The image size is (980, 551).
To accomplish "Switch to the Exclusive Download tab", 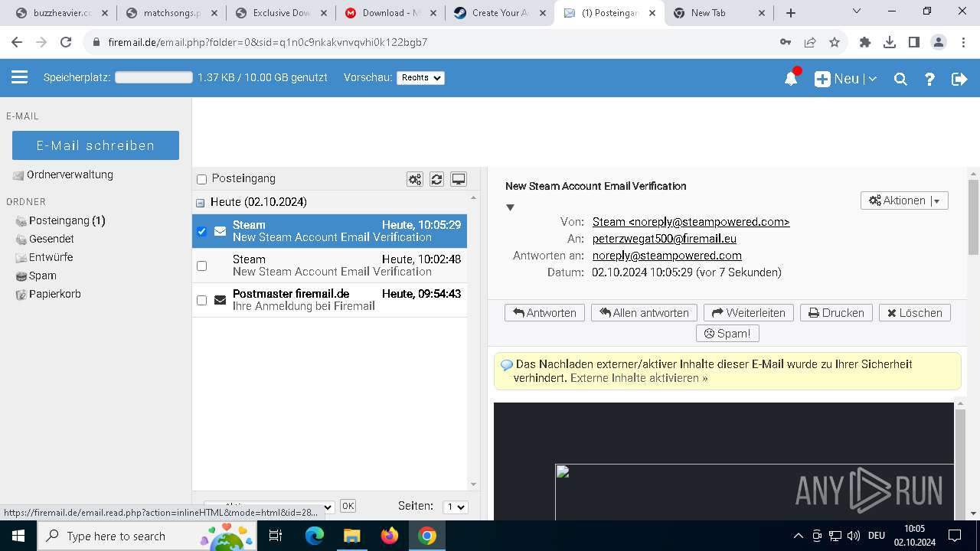I will click(x=281, y=13).
